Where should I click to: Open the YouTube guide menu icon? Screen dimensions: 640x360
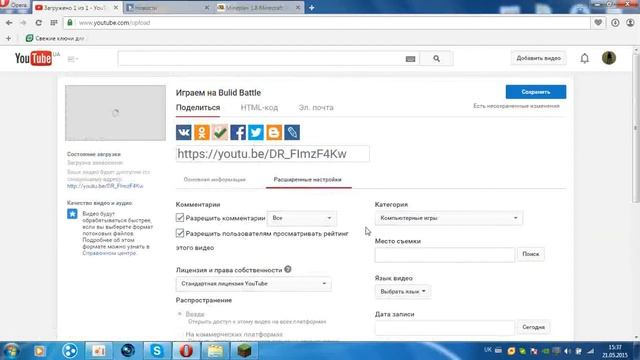(x=72, y=59)
